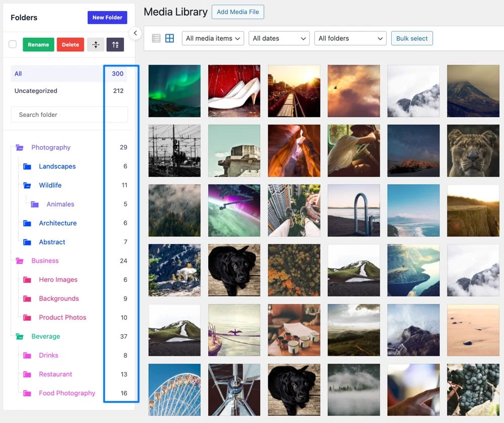The image size is (504, 423).
Task: Click the Add Media File button
Action: [237, 12]
